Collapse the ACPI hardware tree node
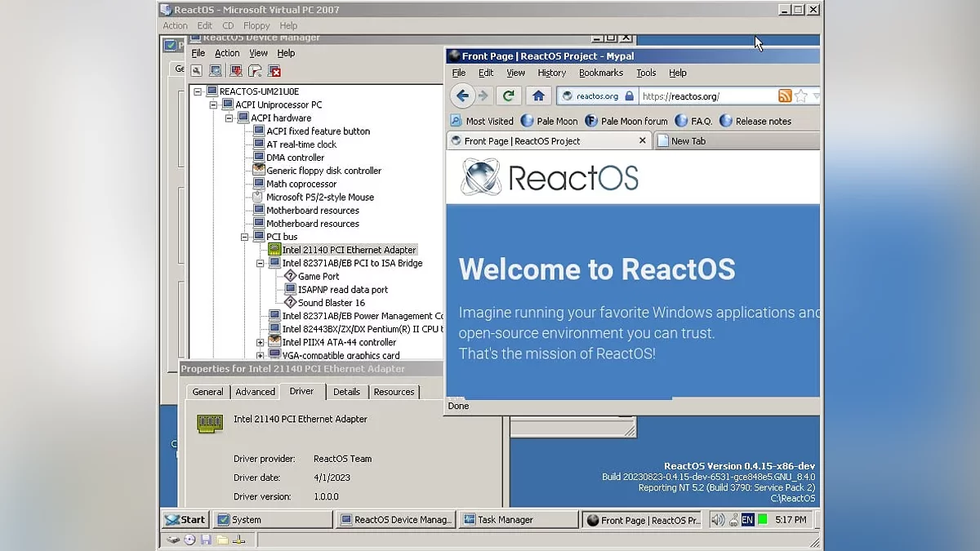The image size is (980, 551). click(x=229, y=118)
